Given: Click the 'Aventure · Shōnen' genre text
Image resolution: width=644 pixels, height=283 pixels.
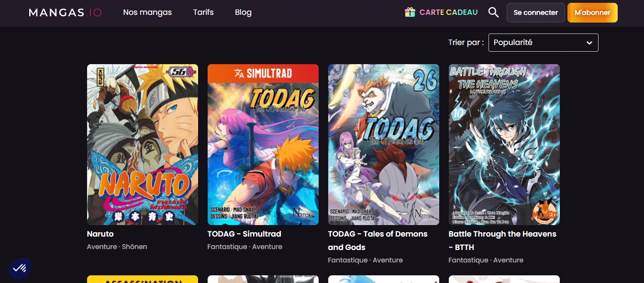Looking at the screenshot, I should coord(117,247).
